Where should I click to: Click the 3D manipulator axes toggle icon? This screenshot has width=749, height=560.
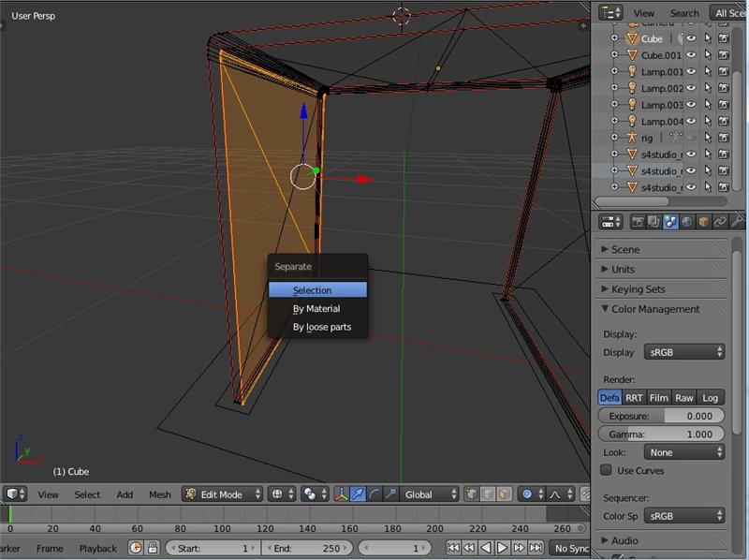[x=341, y=494]
